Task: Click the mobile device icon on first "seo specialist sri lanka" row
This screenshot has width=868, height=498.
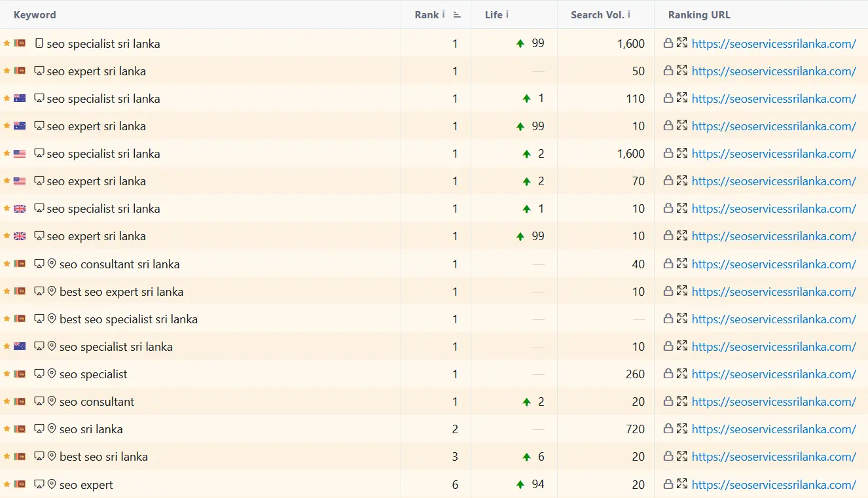Action: coord(39,43)
